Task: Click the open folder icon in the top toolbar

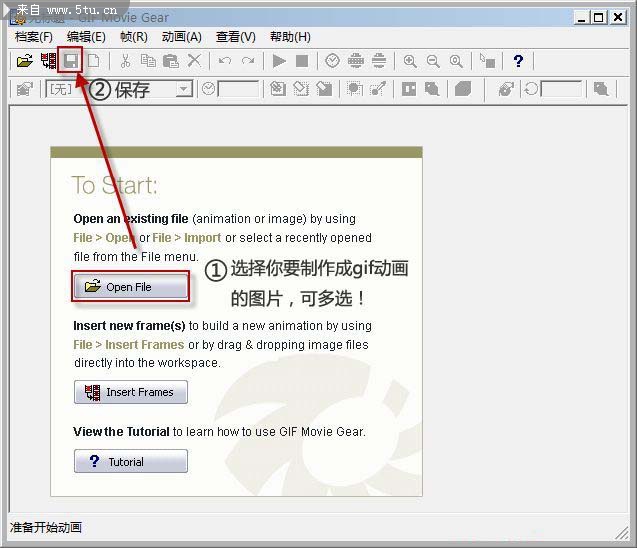Action: (x=25, y=61)
